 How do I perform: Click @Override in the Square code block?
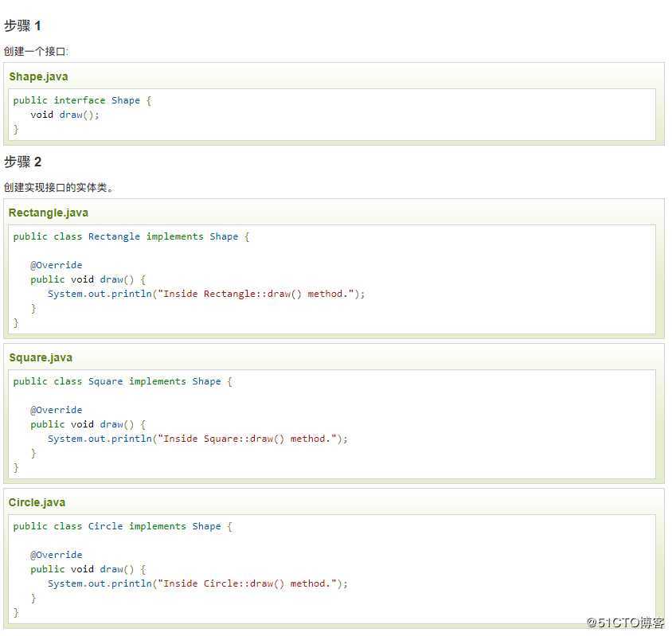tap(57, 410)
